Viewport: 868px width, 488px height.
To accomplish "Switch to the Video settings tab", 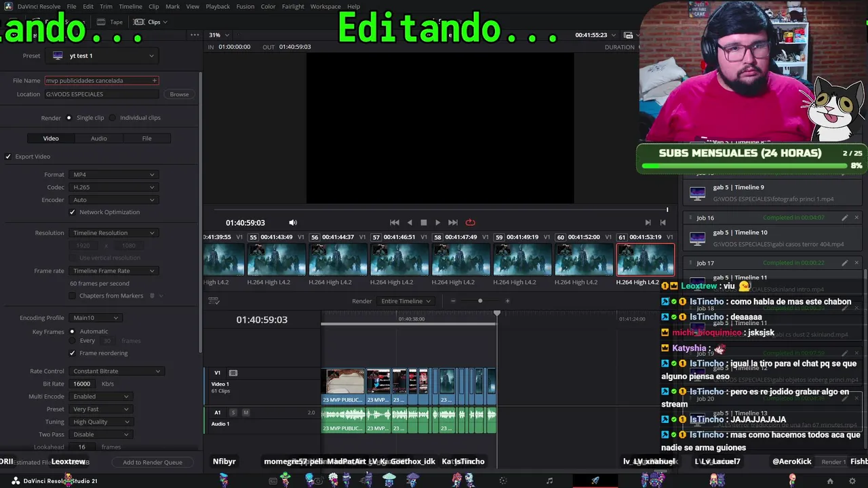I will [51, 138].
